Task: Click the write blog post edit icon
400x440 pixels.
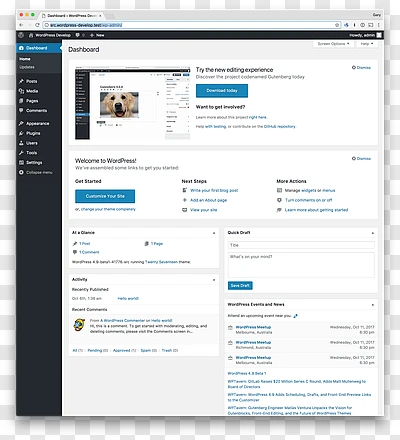Action: point(185,190)
